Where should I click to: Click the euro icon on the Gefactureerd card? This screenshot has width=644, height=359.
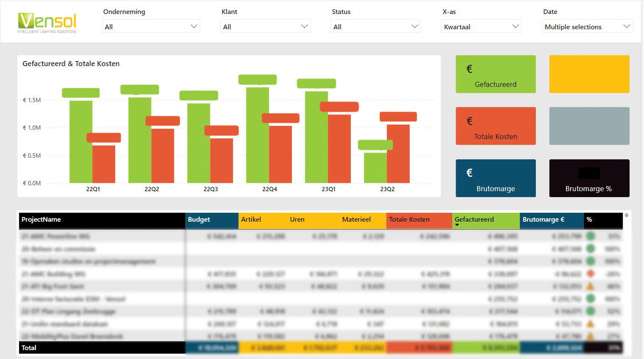coord(470,68)
